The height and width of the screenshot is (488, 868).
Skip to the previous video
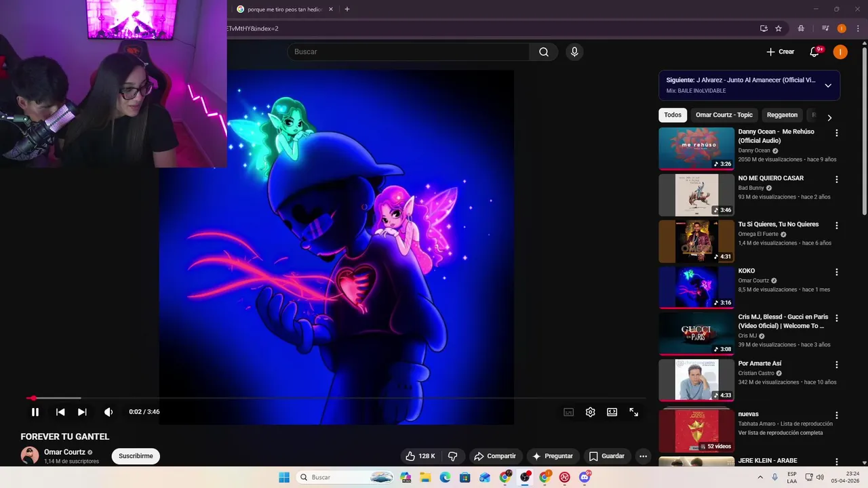pyautogui.click(x=60, y=412)
